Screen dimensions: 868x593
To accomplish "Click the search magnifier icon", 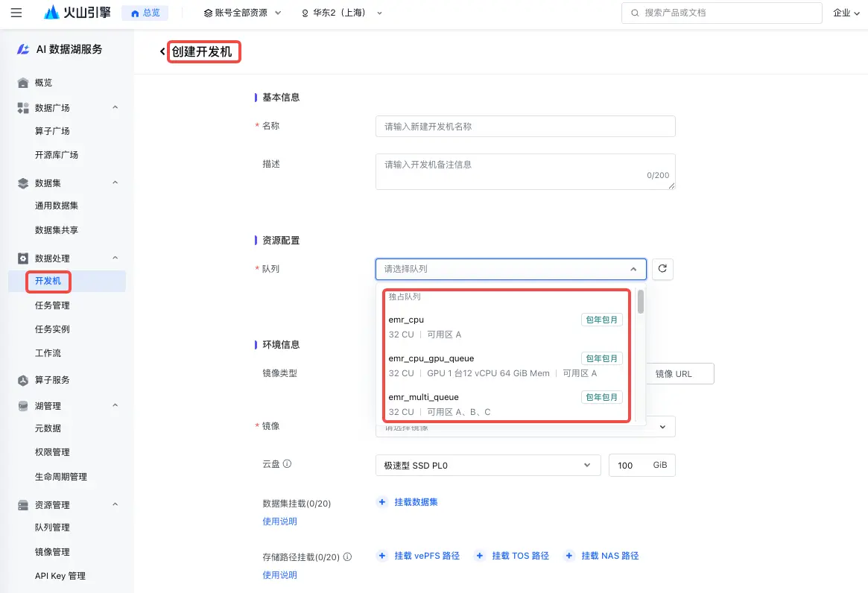I will pyautogui.click(x=634, y=13).
